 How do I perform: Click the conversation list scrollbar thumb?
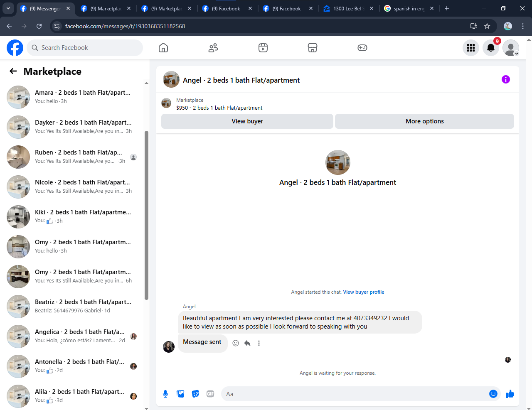146,215
